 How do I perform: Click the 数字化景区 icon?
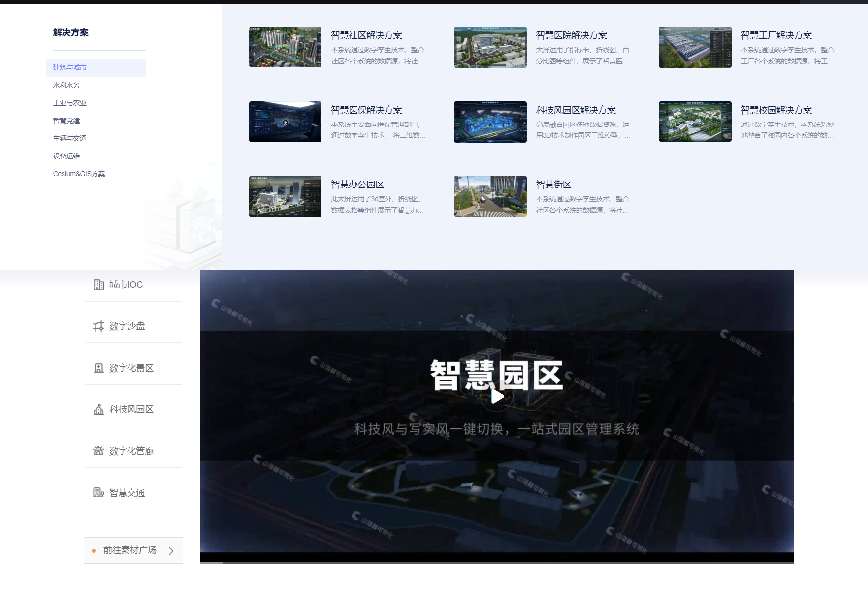pos(98,368)
